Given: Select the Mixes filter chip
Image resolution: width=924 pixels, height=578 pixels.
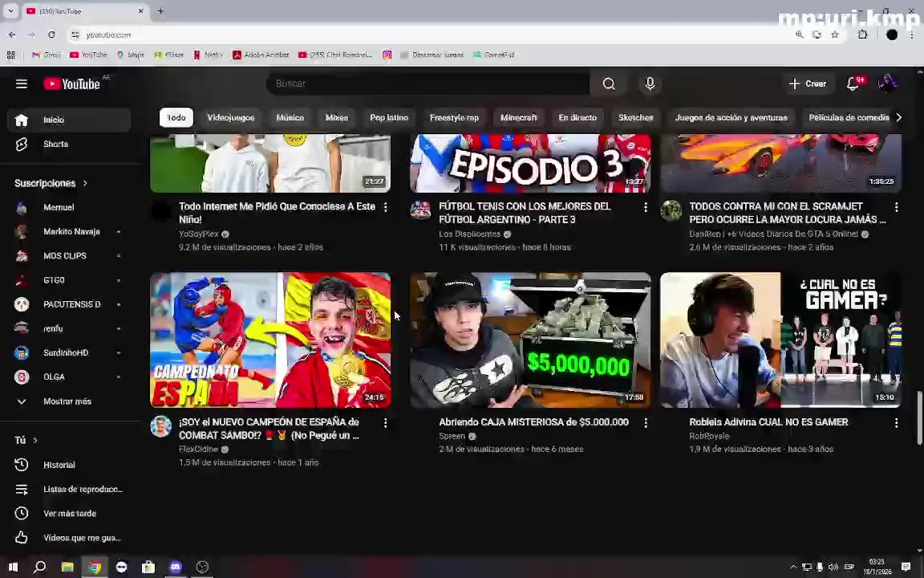Looking at the screenshot, I should [337, 117].
